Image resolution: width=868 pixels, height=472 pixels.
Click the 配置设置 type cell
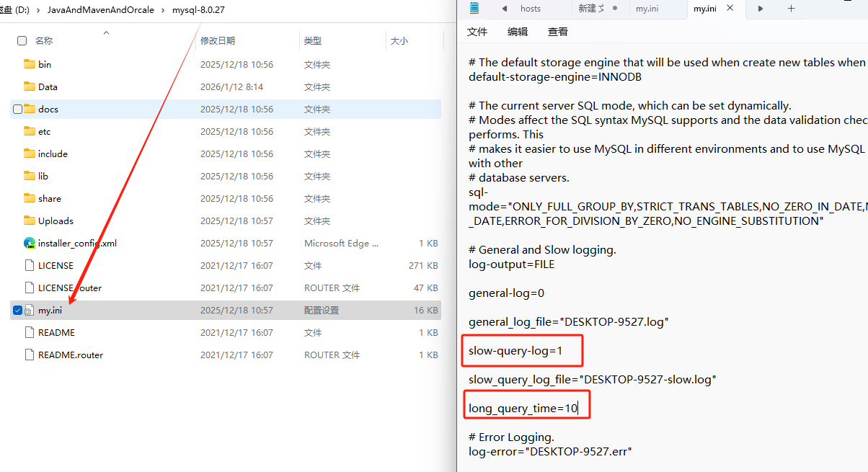tap(322, 310)
